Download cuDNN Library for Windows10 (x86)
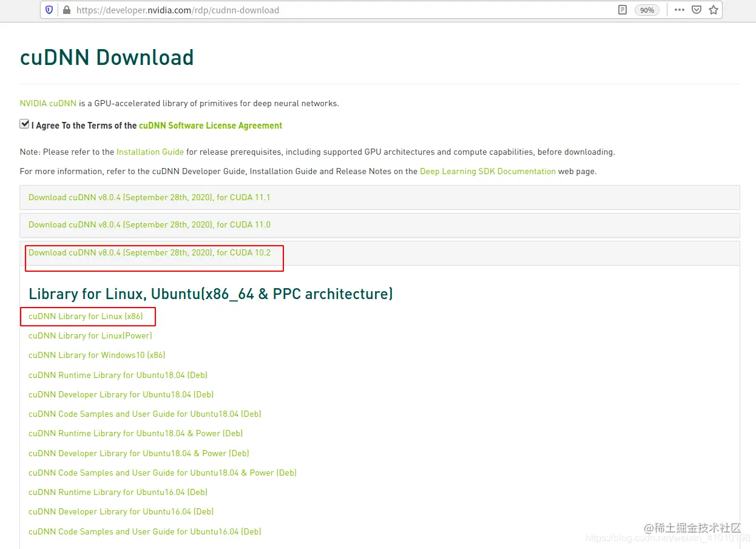This screenshot has height=549, width=756. point(97,355)
